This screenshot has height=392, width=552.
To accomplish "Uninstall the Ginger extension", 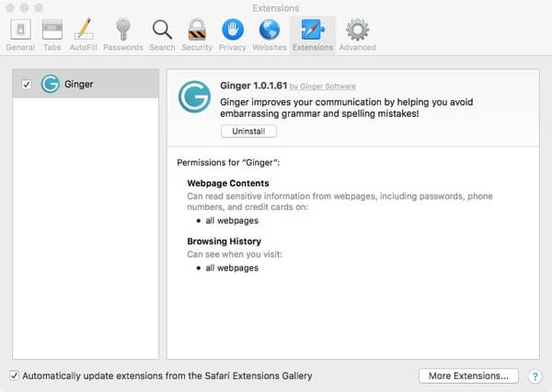I will [248, 131].
